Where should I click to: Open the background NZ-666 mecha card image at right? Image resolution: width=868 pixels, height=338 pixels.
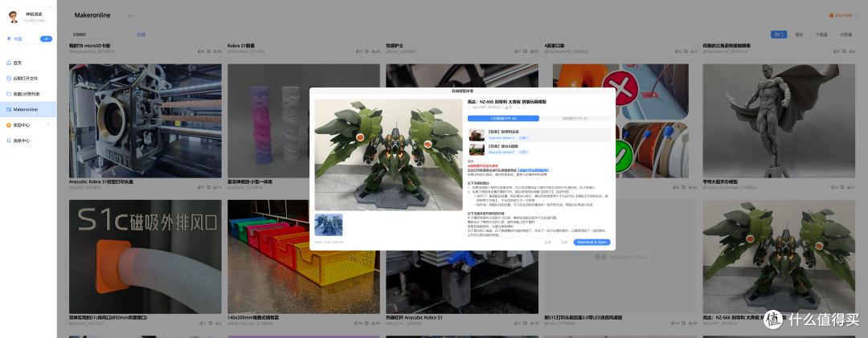tap(779, 257)
